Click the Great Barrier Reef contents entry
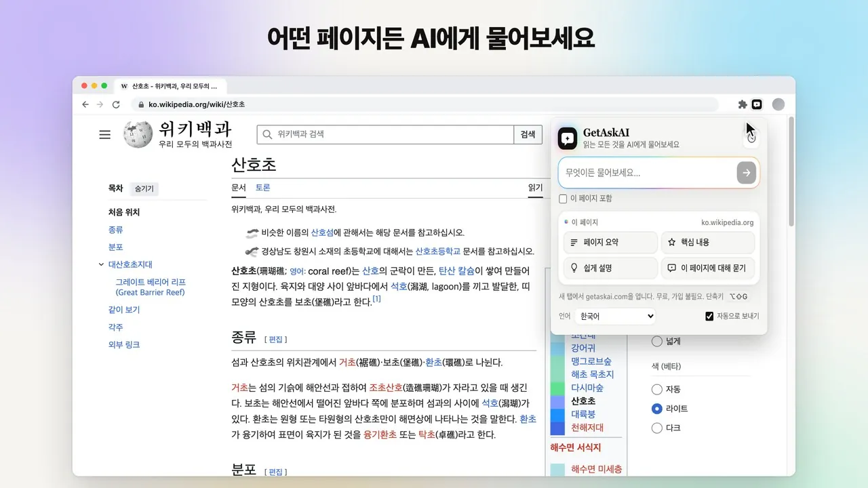Image resolution: width=868 pixels, height=488 pixels. (150, 287)
